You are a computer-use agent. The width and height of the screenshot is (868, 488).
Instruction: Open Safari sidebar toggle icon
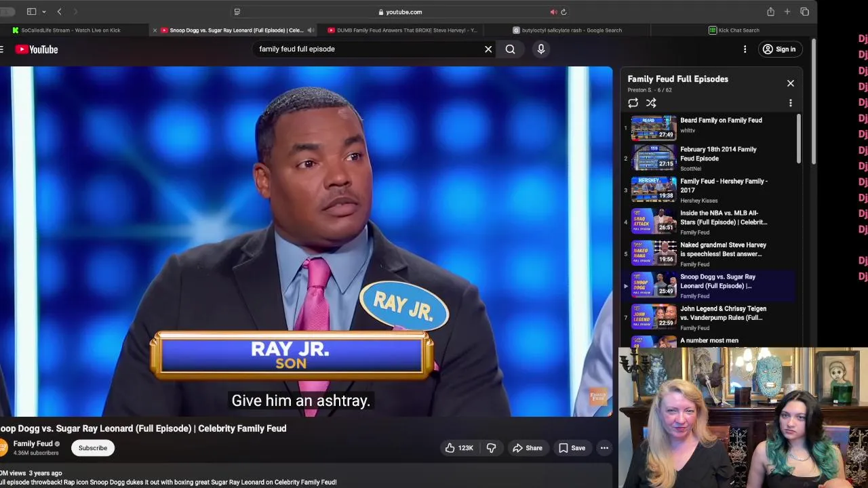(31, 12)
